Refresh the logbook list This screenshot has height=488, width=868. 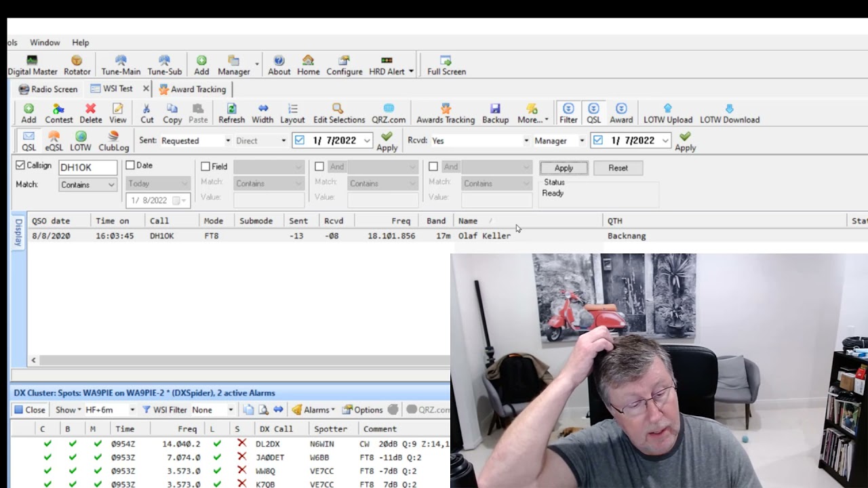tap(231, 113)
